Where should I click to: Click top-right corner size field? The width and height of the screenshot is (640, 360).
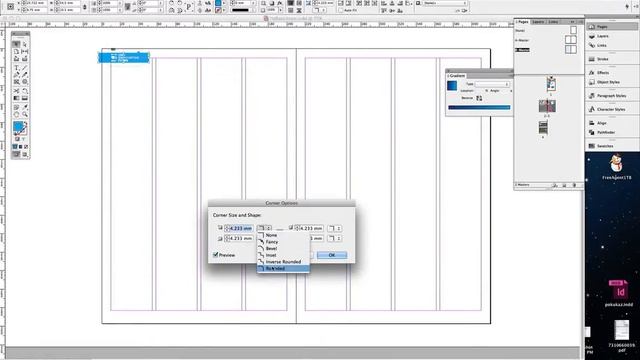311,228
